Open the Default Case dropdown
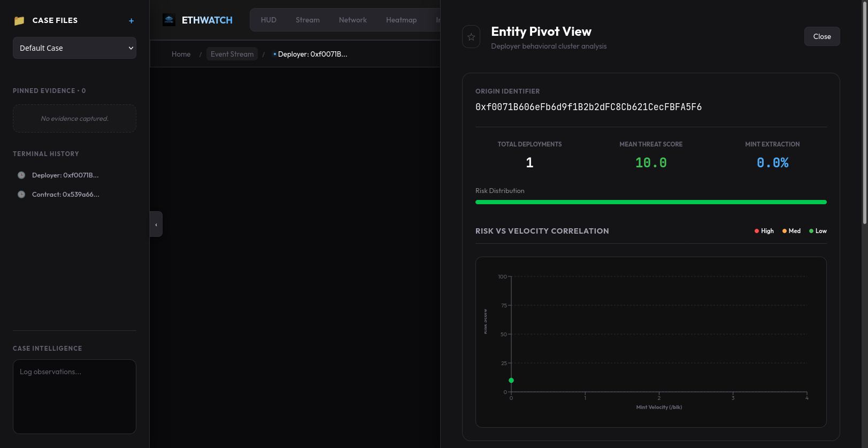 point(74,48)
